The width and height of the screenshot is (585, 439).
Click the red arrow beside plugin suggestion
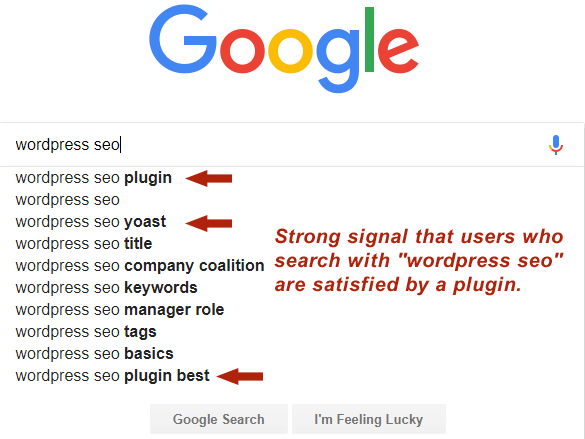[209, 178]
